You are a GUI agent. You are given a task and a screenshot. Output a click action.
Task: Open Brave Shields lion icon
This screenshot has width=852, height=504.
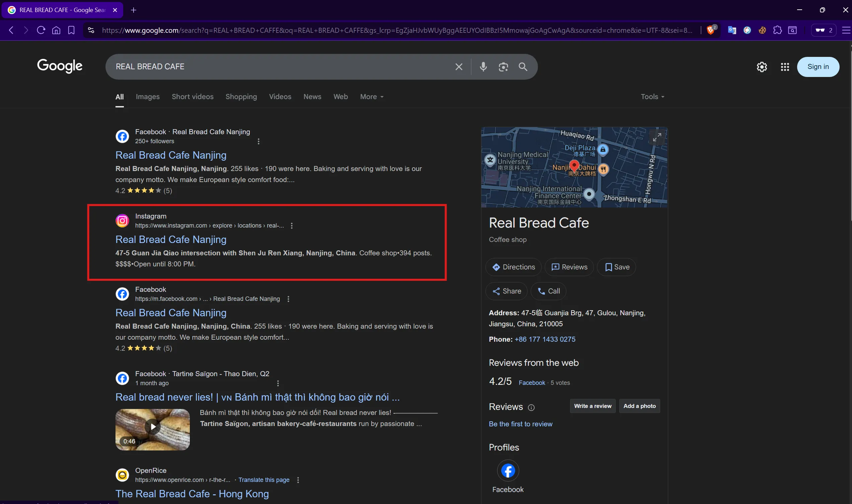(711, 30)
